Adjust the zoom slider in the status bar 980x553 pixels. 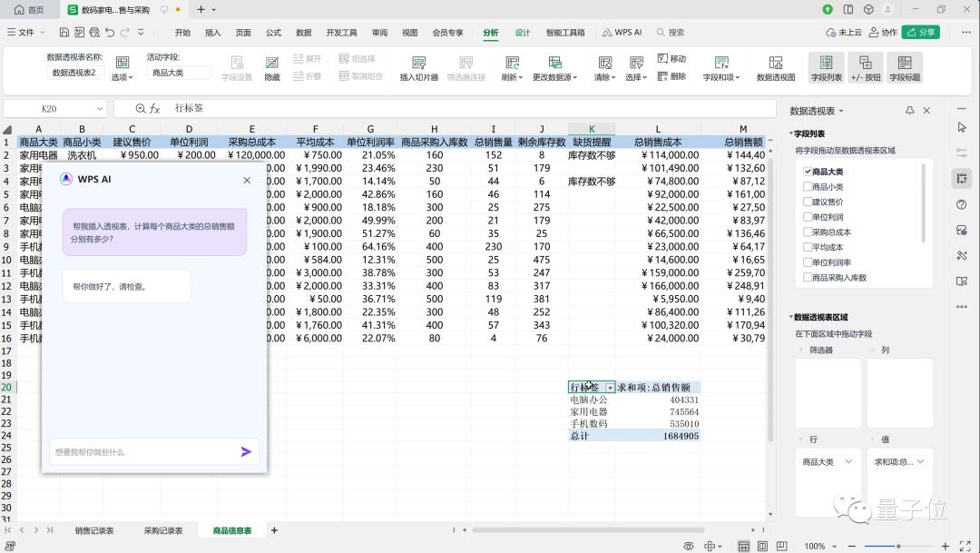tap(900, 546)
